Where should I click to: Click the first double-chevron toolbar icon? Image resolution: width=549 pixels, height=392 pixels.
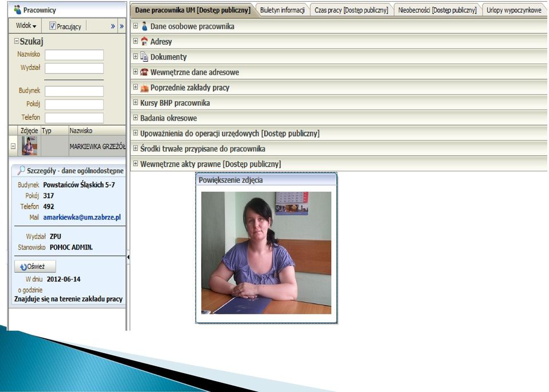113,26
